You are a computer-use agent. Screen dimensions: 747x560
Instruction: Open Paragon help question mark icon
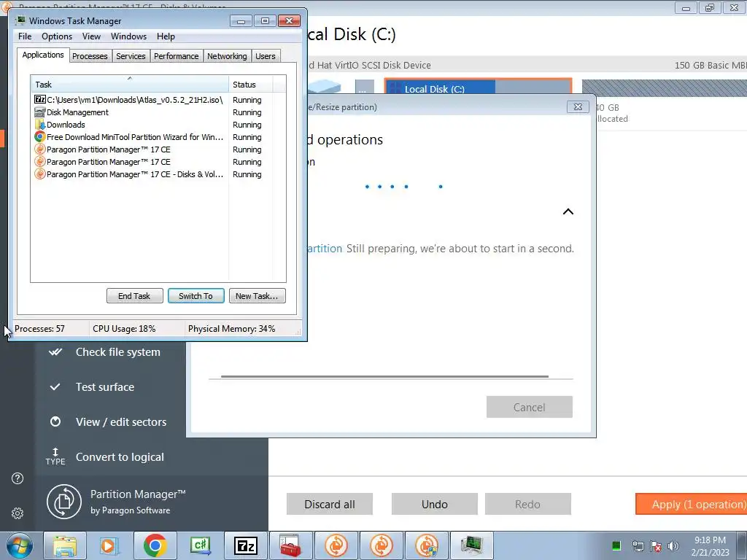click(x=18, y=478)
